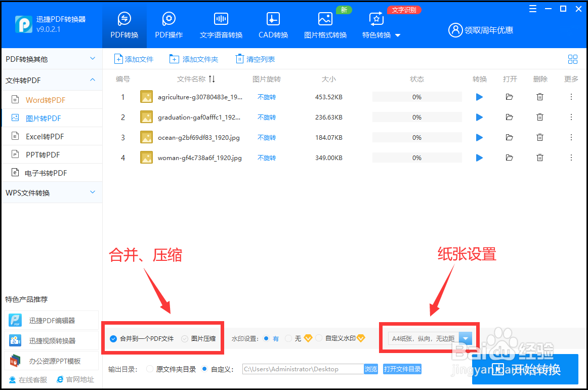The image size is (588, 390).
Task: Enable 合并到一个PDF文件 checkbox
Action: (113, 338)
